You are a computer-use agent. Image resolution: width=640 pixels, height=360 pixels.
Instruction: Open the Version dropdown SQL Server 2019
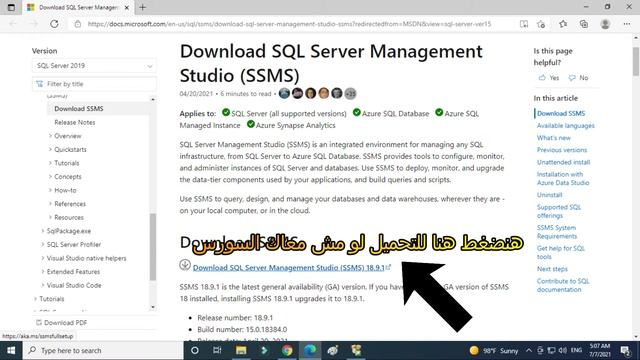pyautogui.click(x=94, y=66)
